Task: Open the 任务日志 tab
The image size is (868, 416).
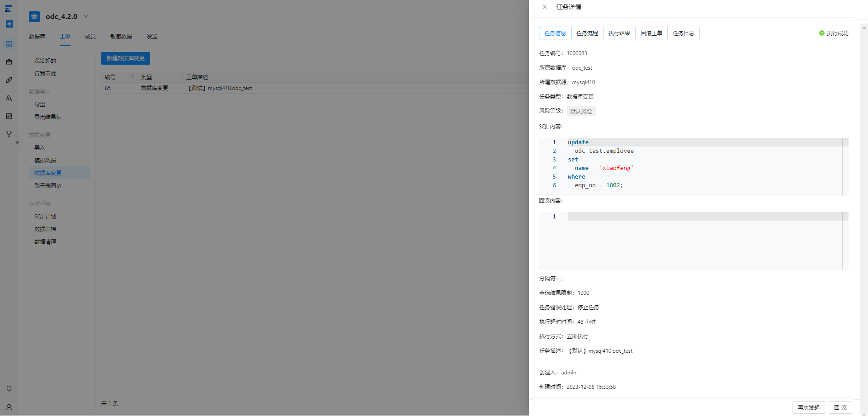Action: 684,33
